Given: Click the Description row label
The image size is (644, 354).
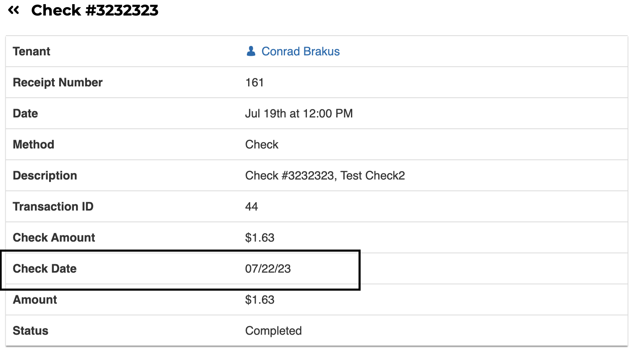Looking at the screenshot, I should click(x=45, y=175).
